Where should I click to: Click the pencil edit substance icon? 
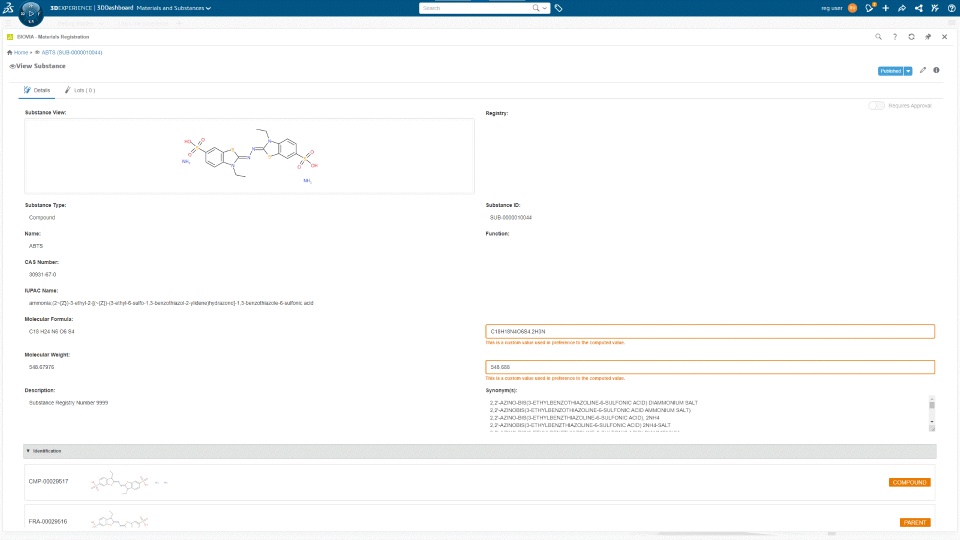923,70
